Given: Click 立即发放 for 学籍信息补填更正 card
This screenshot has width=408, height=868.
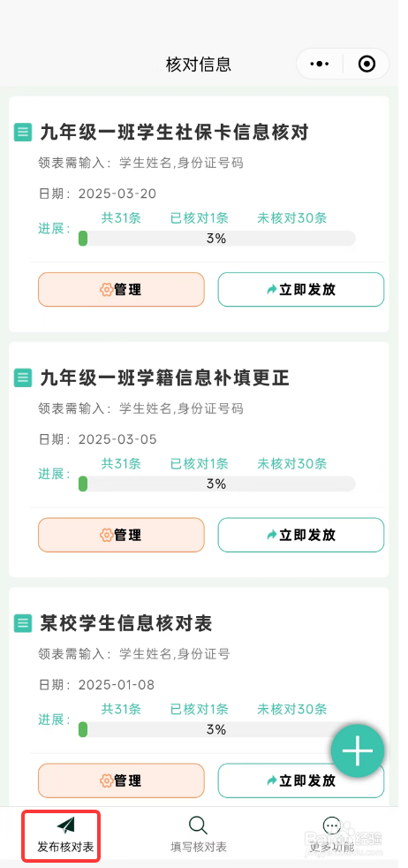Looking at the screenshot, I should pos(301,535).
